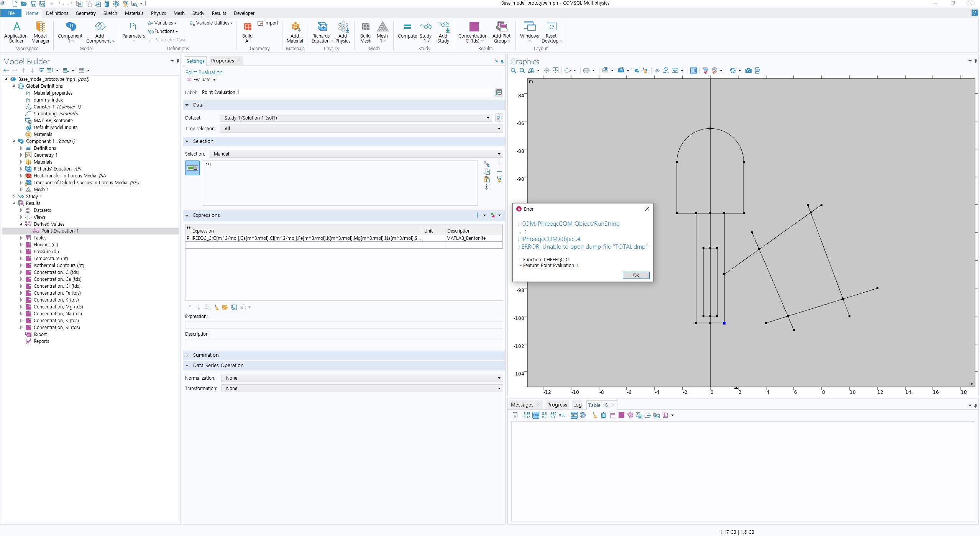
Task: Open the Physics ribbon tab
Action: click(158, 13)
